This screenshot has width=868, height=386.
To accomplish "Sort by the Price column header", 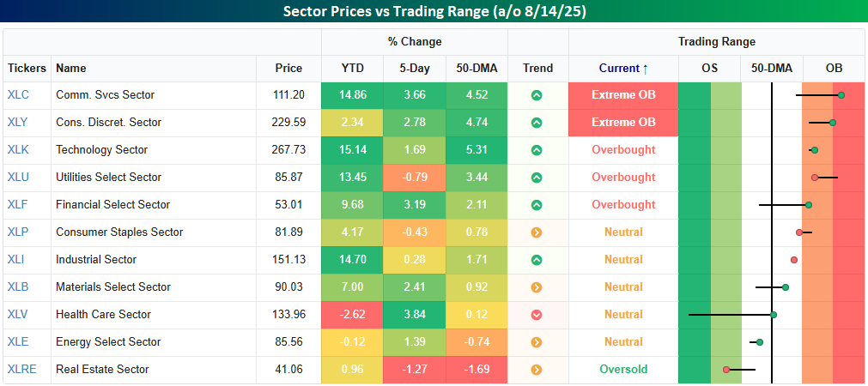I will (x=288, y=68).
